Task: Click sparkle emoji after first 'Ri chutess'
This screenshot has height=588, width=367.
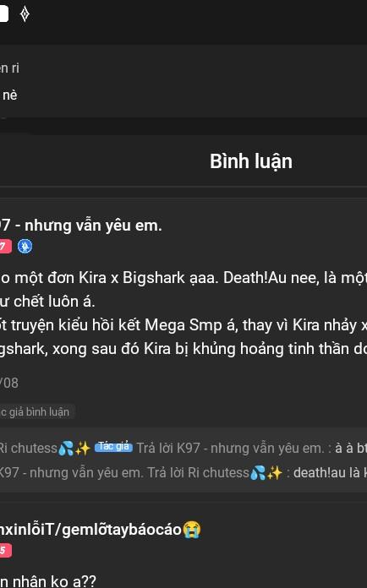Action: click(x=83, y=448)
